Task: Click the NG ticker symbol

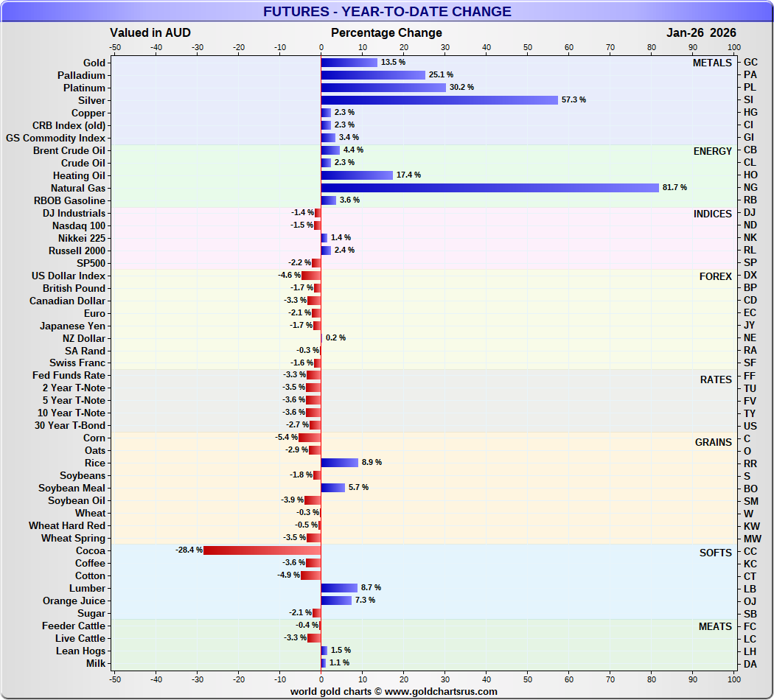Action: pos(750,188)
